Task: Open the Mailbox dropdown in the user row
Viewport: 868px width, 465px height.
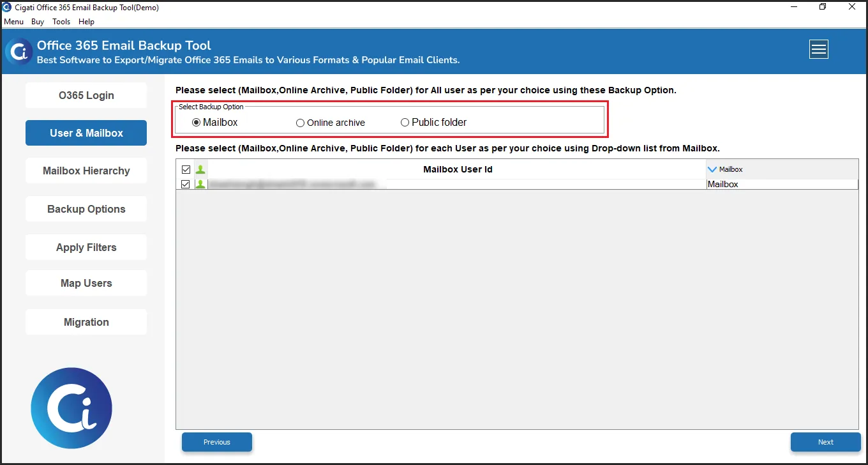Action: (782, 184)
